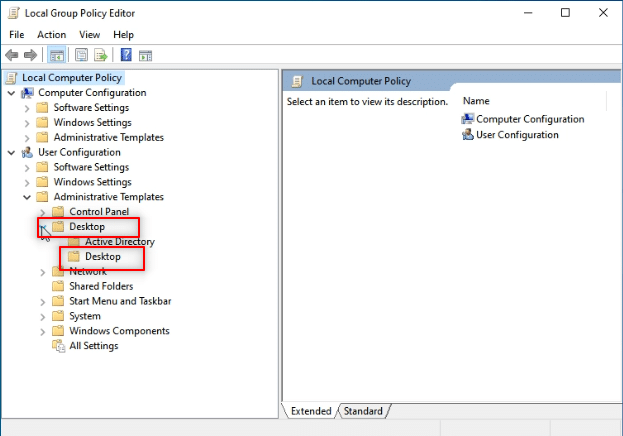
Task: Minimize the Local Group Policy Editor window
Action: coord(528,13)
